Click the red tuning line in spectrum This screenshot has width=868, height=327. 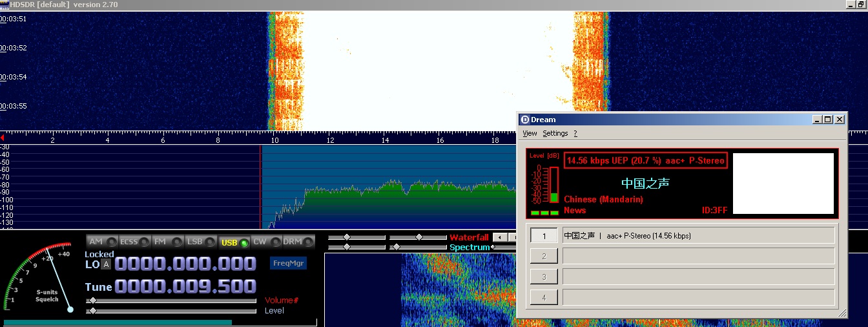click(x=261, y=187)
